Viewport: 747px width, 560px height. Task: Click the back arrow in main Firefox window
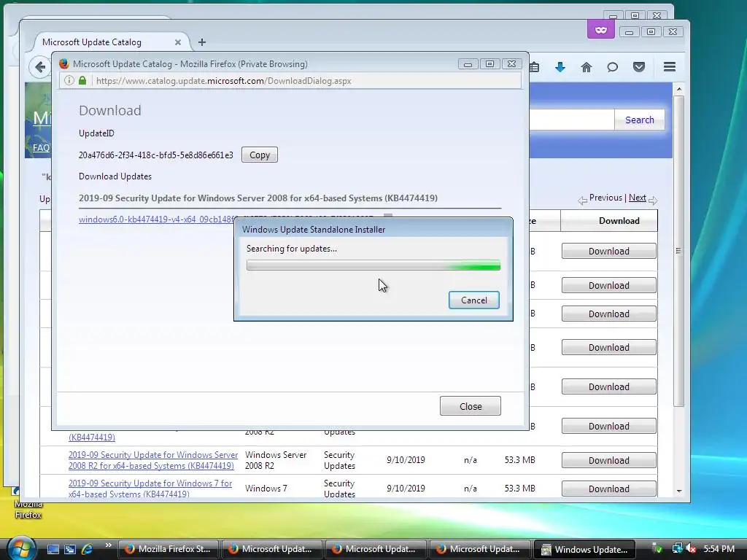[x=40, y=67]
